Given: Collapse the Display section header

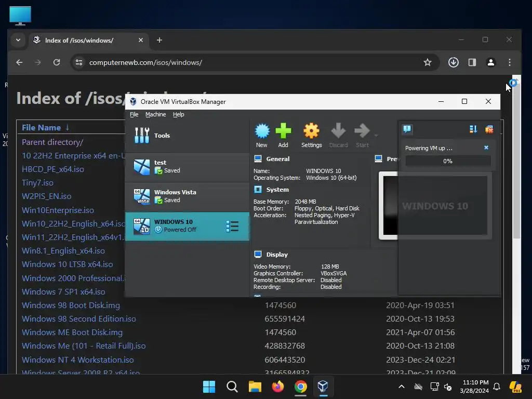Looking at the screenshot, I should click(277, 255).
